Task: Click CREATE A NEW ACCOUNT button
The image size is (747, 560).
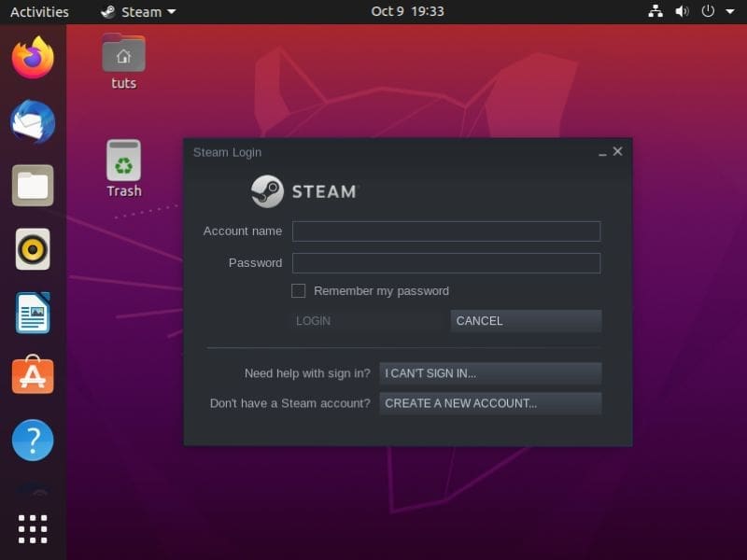Action: (490, 403)
